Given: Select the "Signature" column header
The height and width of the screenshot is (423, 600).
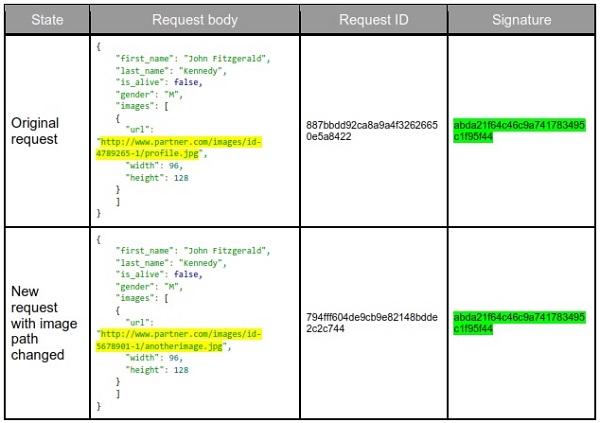Looking at the screenshot, I should pyautogui.click(x=520, y=19).
